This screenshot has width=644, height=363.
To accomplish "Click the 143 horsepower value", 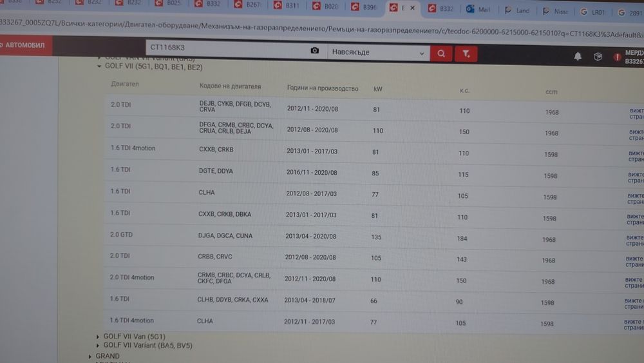I will coord(461,259).
